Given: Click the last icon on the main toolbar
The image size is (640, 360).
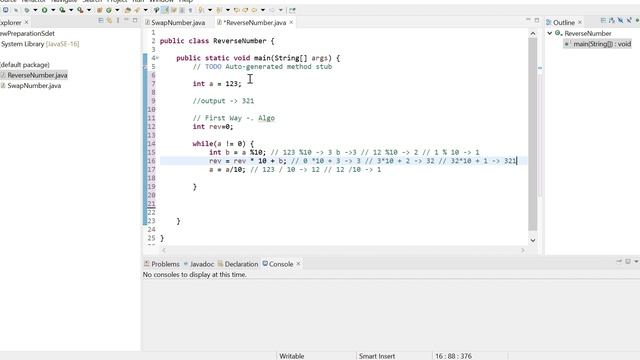Looking at the screenshot, I should point(292,10).
